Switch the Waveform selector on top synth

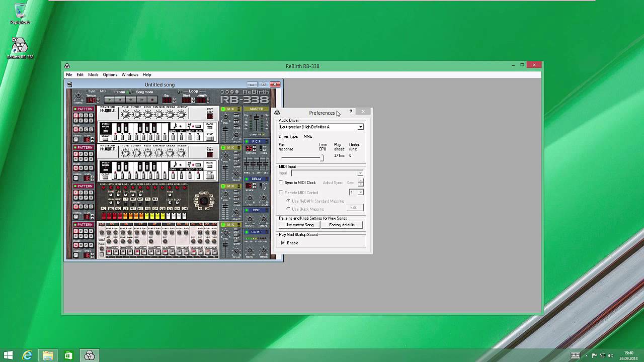point(108,111)
